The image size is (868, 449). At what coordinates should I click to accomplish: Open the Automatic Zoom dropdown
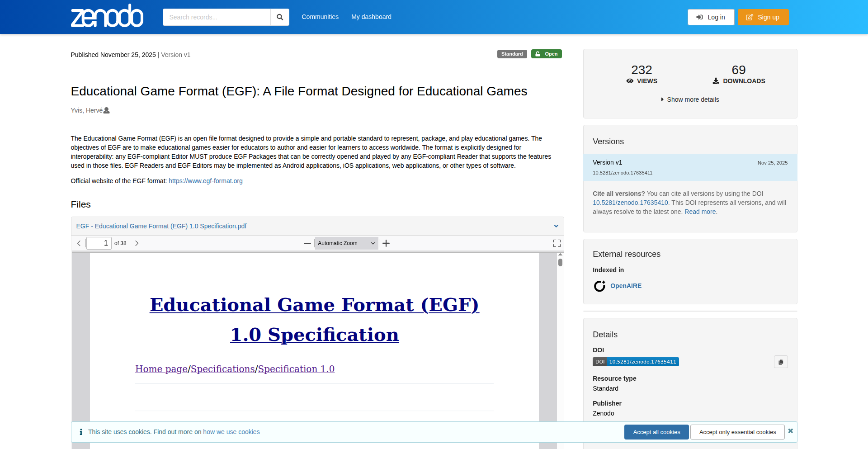346,243
